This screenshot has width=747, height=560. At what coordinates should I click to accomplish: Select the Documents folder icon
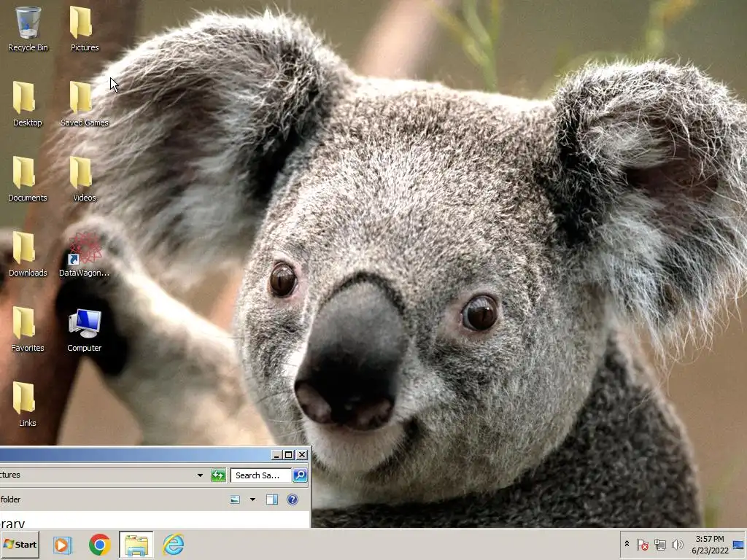[27, 179]
